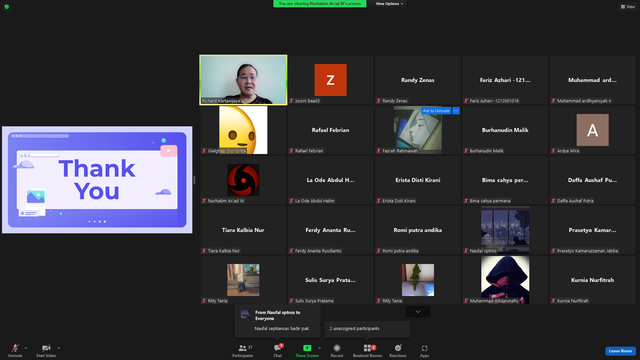640x360 pixels.
Task: Select Romi putra andika tile
Action: (x=418, y=230)
